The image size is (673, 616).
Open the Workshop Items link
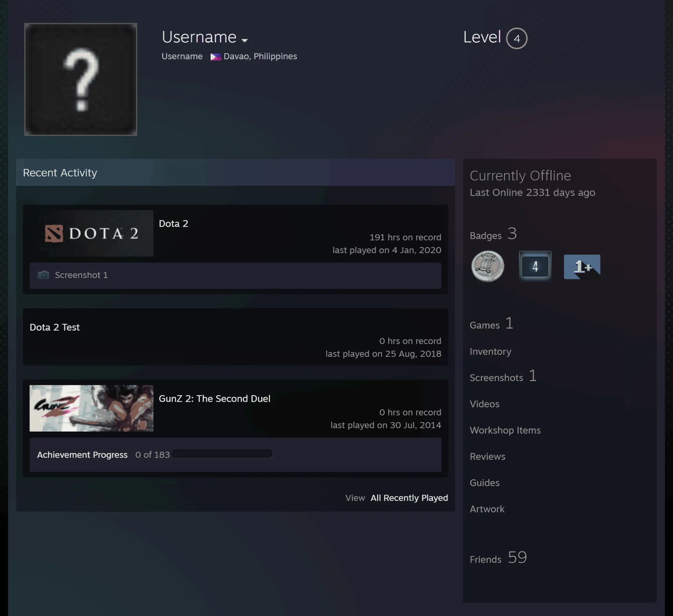(505, 431)
